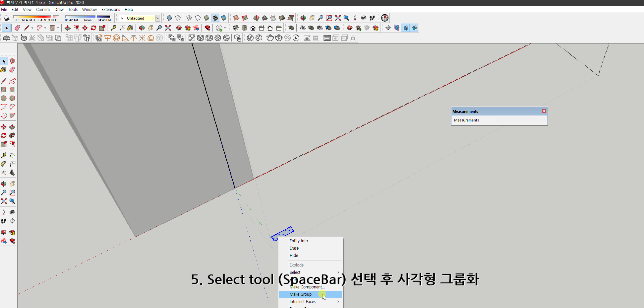Set shadow time to Noon on the slider
This screenshot has width=644, height=308.
(88, 16)
